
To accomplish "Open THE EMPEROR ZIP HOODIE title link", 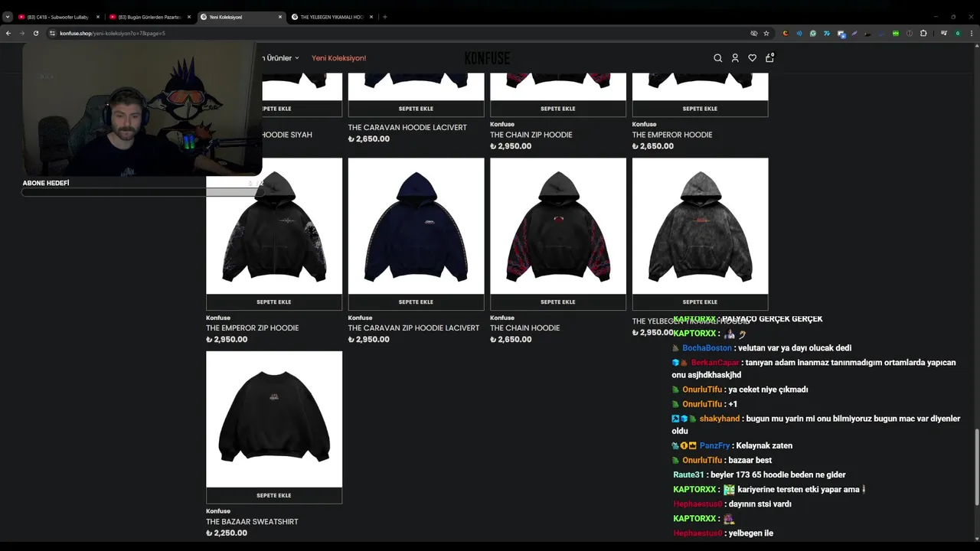I will click(252, 328).
